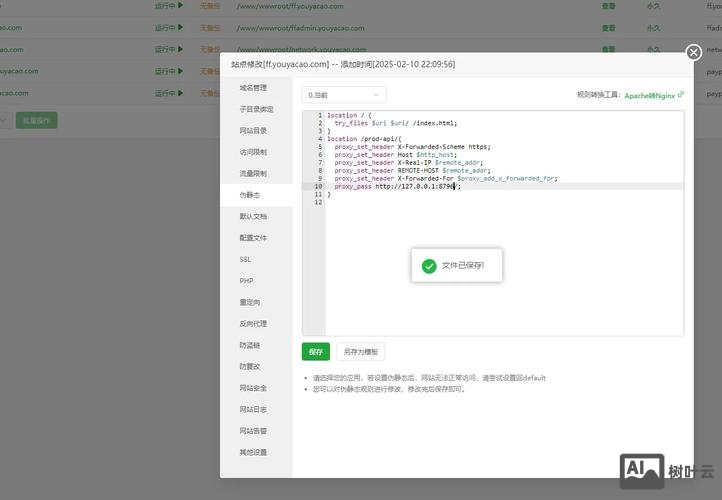722x500 pixels.
Task: Go to the PHP tab
Action: 245,281
